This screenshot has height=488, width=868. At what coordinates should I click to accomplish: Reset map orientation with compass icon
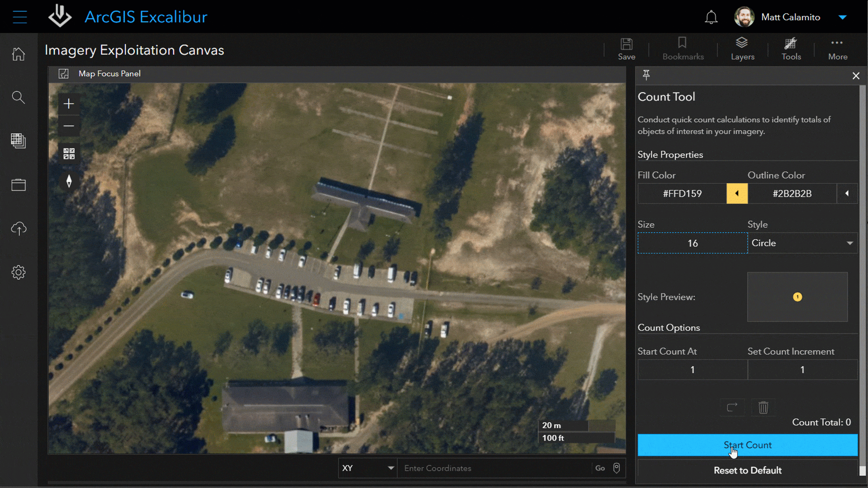tap(69, 181)
